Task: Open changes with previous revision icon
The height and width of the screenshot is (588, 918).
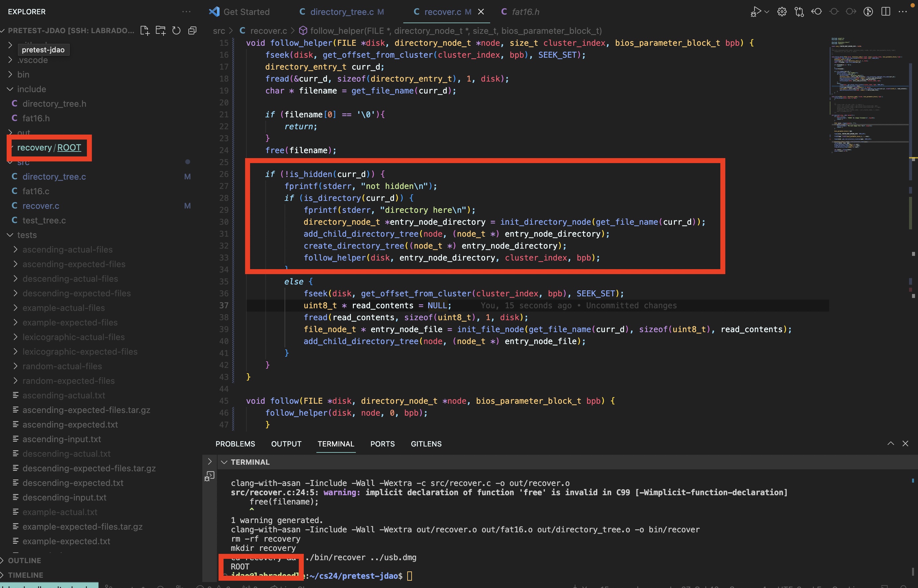Action: (817, 12)
